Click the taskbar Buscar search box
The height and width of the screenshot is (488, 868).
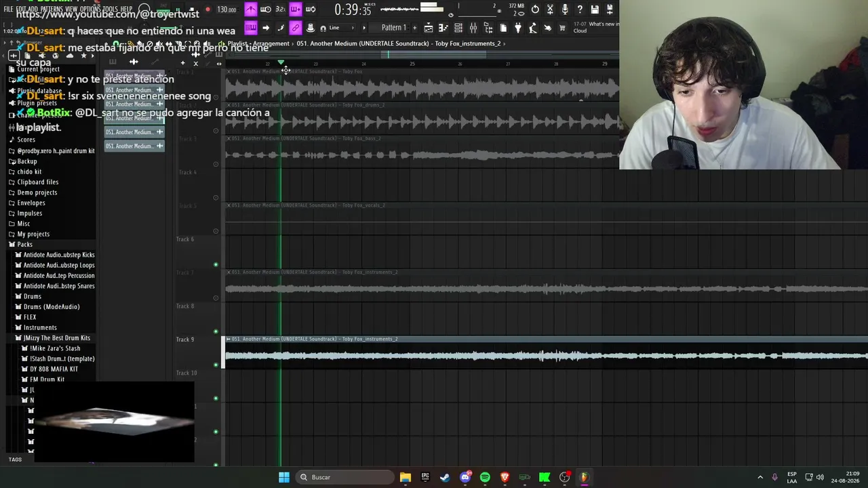347,477
